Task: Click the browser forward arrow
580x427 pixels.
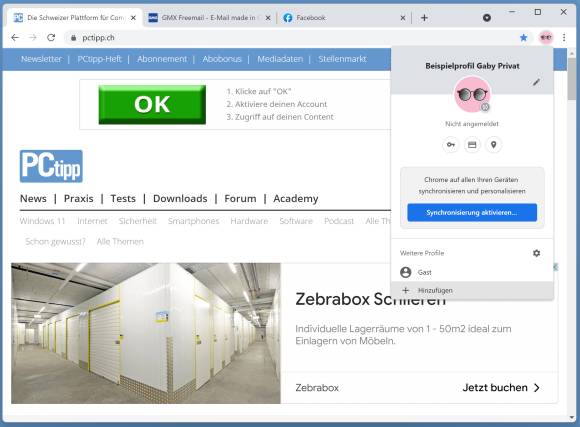Action: coord(33,38)
